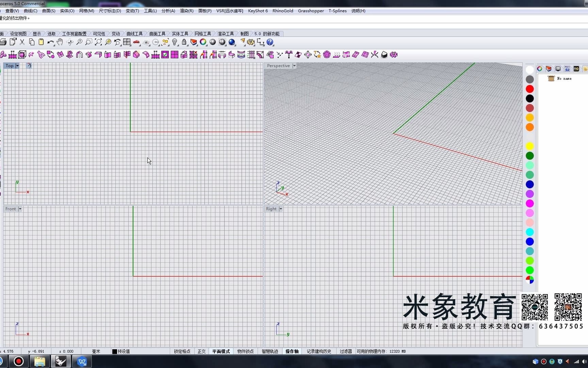This screenshot has width=588, height=368.
Task: Click the Cut scissors icon
Action: click(x=22, y=42)
